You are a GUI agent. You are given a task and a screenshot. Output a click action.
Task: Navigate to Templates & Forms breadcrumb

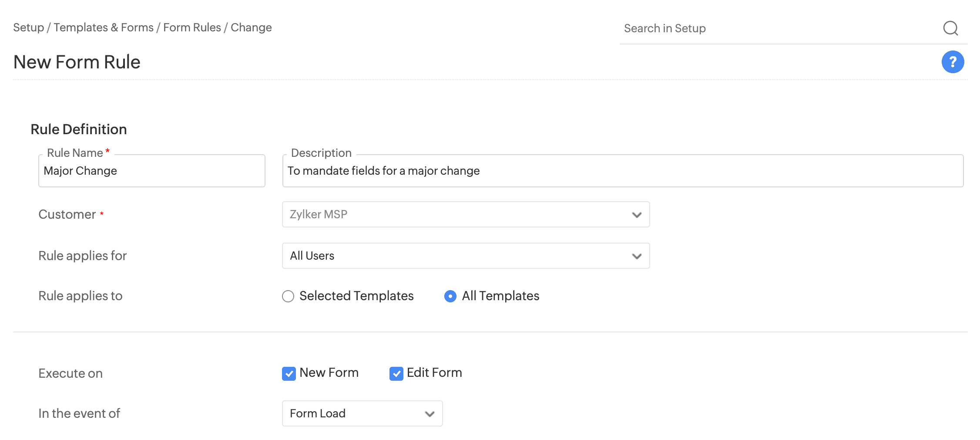[104, 27]
